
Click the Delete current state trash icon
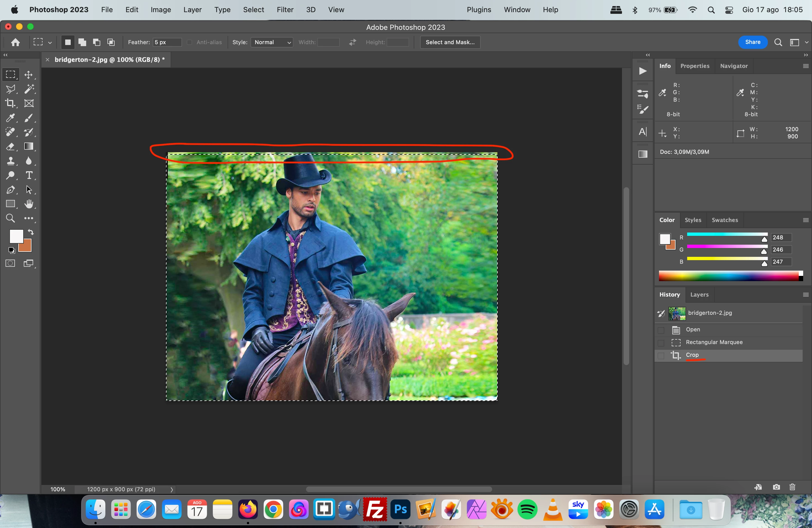(x=792, y=487)
